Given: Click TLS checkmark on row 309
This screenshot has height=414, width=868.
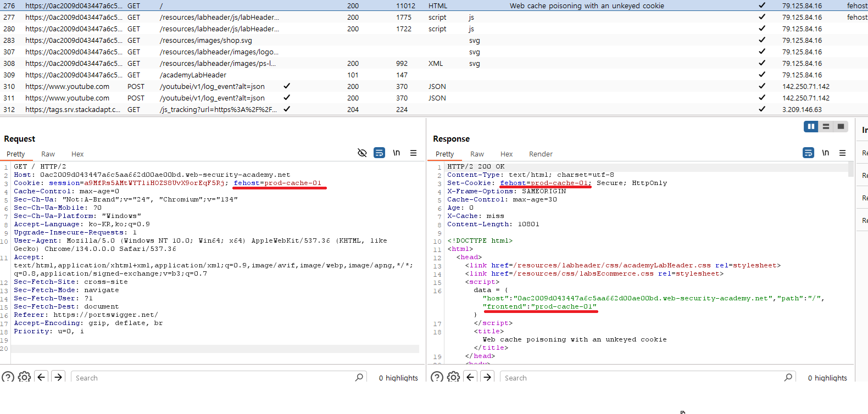Looking at the screenshot, I should click(762, 75).
